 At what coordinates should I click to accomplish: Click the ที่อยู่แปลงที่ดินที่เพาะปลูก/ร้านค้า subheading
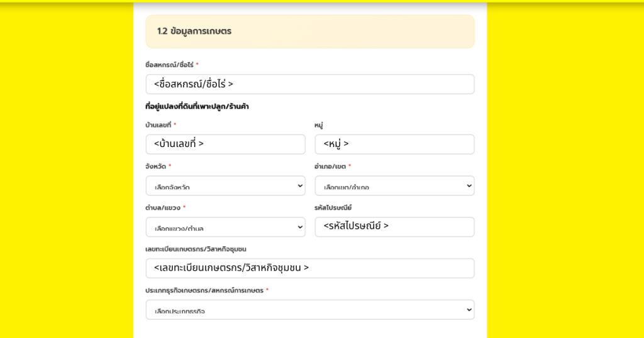click(x=197, y=106)
